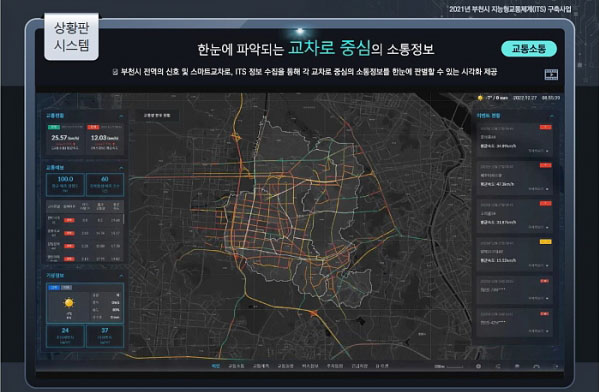Click the video icon under the 교통소통 button
The image size is (599, 392).
tap(551, 75)
